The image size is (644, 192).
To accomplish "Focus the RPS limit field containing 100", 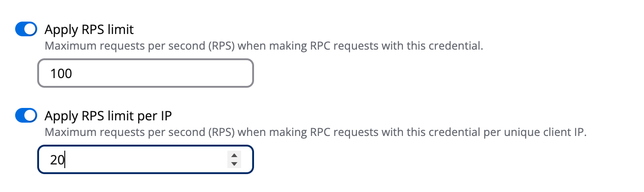I will [145, 73].
